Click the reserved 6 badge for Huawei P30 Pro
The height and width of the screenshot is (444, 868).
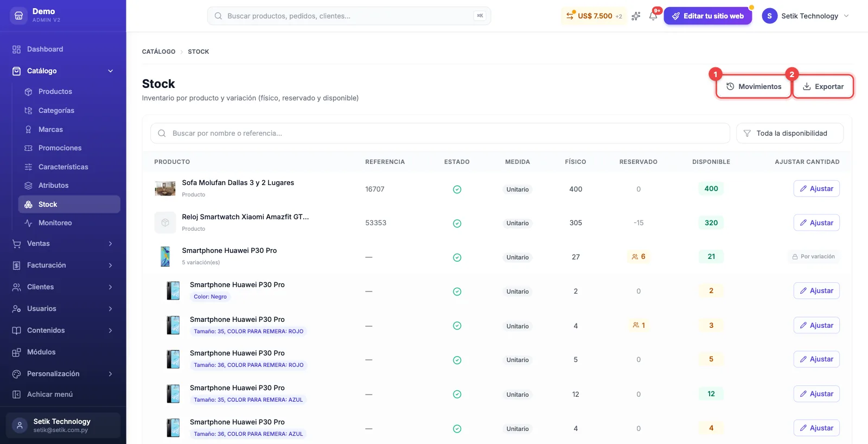click(639, 256)
